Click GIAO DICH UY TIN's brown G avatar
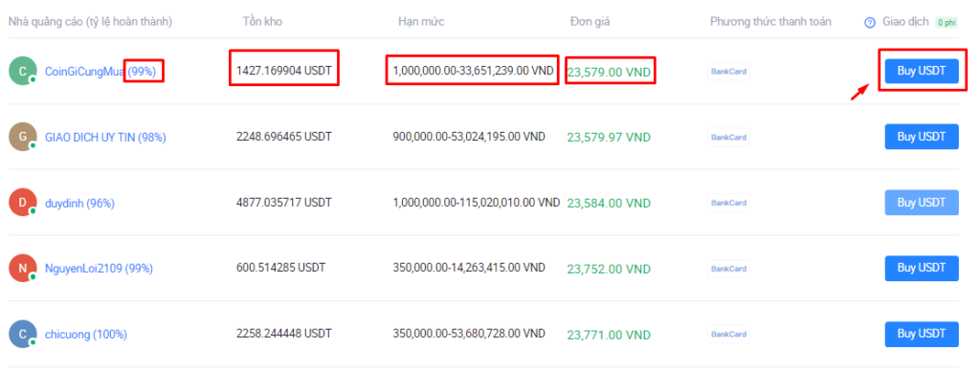This screenshot has height=370, width=980. (x=23, y=137)
